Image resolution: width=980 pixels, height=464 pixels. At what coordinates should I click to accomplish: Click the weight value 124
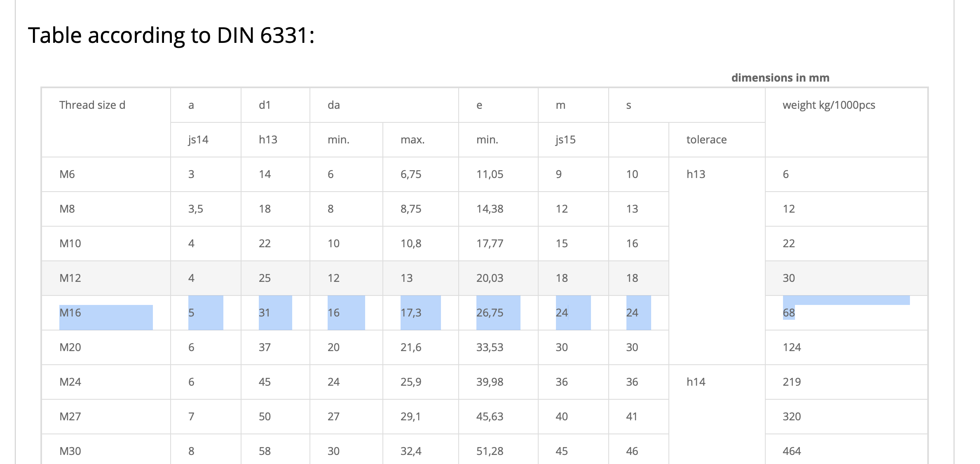[792, 347]
